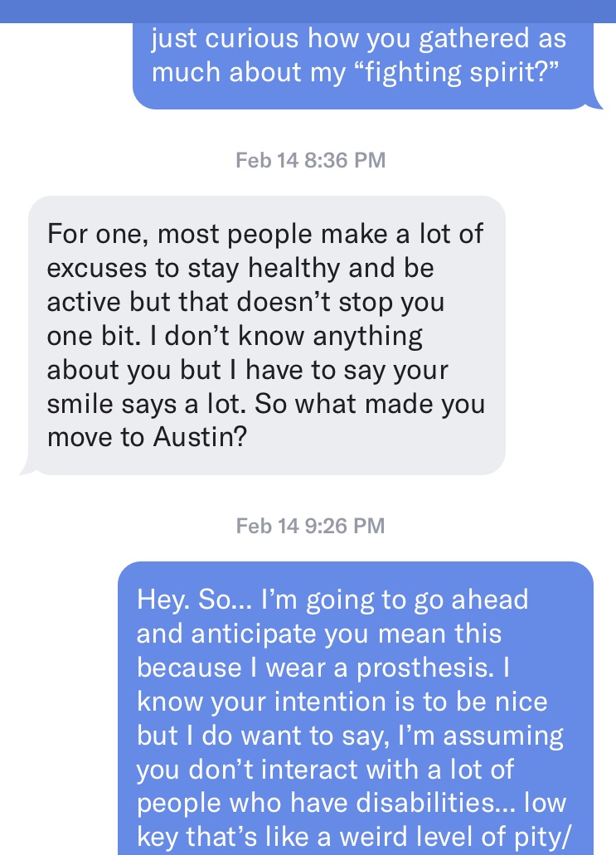Tap the line "just curious how you gathered"
Viewport: 616px width, 855px height.
tap(358, 38)
